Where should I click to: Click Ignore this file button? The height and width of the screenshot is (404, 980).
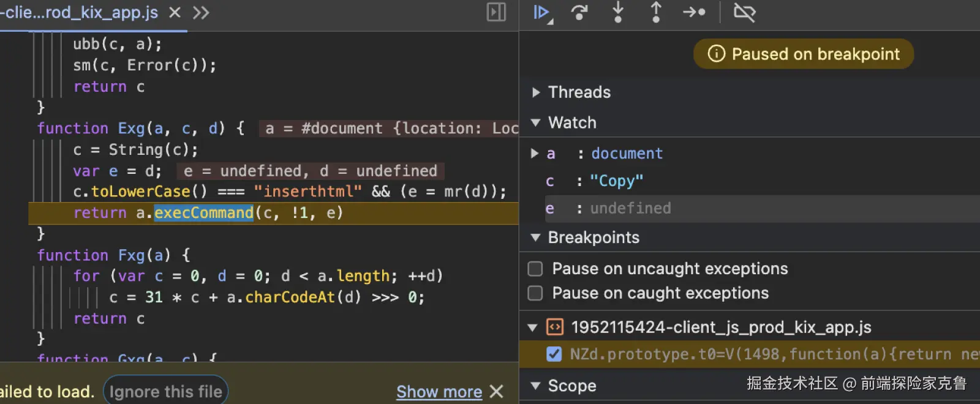point(166,391)
